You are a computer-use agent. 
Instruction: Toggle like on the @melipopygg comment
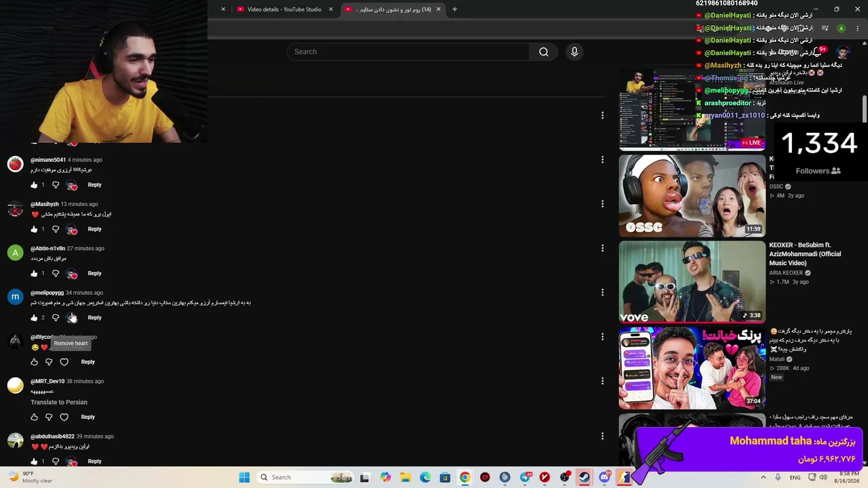pyautogui.click(x=34, y=318)
